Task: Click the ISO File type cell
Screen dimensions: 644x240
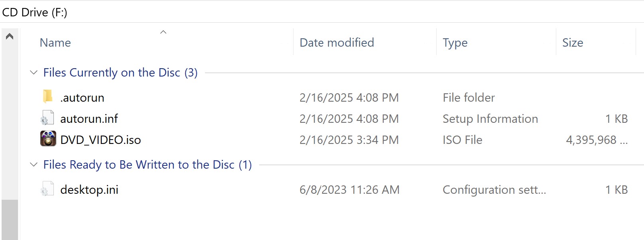Action: [x=462, y=140]
